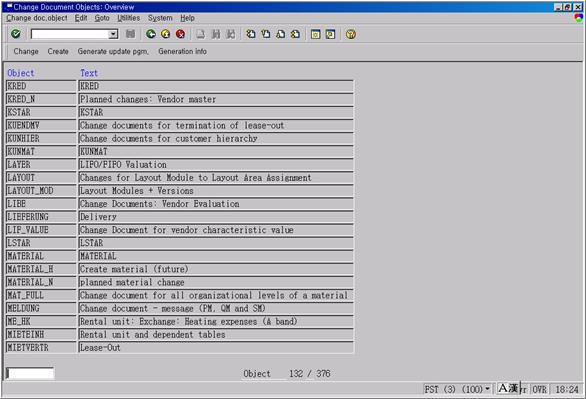This screenshot has height=399, width=586.
Task: Click the red Cancel icon
Action: [x=181, y=34]
